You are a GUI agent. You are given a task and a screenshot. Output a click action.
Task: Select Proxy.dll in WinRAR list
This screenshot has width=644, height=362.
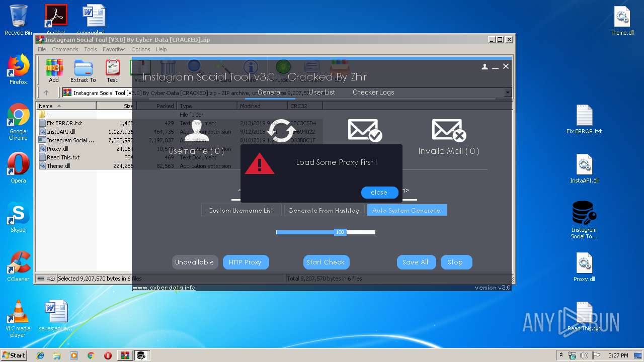coord(57,149)
